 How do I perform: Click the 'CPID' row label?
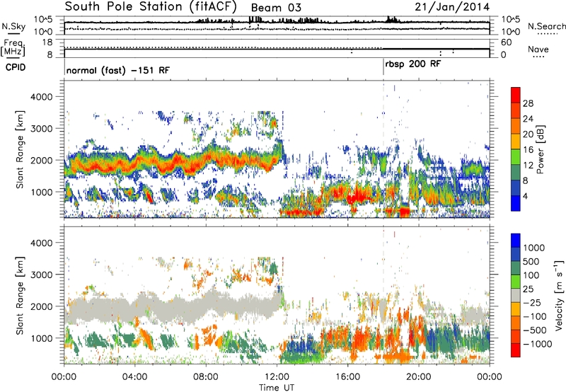coord(16,67)
